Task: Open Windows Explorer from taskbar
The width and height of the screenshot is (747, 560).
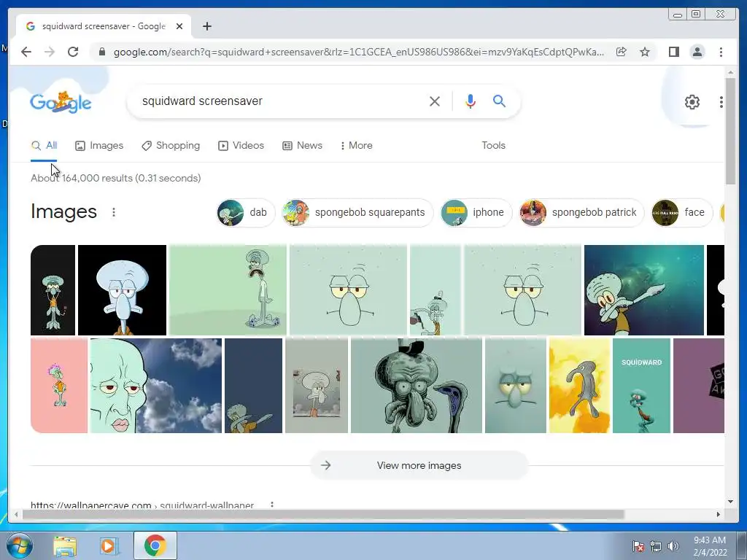Action: pos(65,545)
